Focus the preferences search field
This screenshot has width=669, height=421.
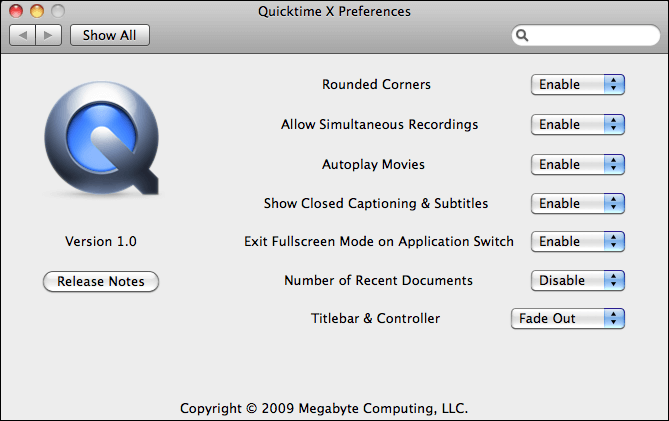[586, 35]
